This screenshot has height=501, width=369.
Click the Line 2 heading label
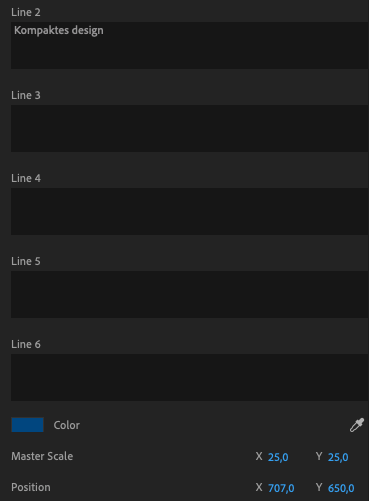26,12
